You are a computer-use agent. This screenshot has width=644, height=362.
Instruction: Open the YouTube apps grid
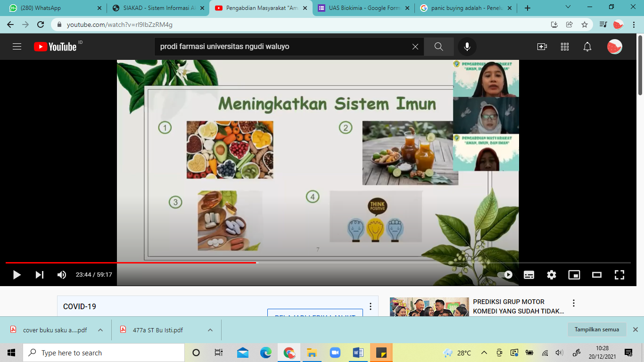pos(565,47)
